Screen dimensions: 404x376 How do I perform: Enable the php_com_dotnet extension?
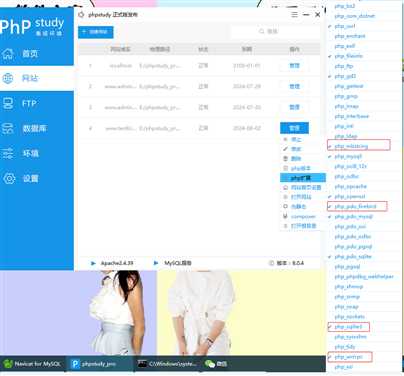coord(354,16)
